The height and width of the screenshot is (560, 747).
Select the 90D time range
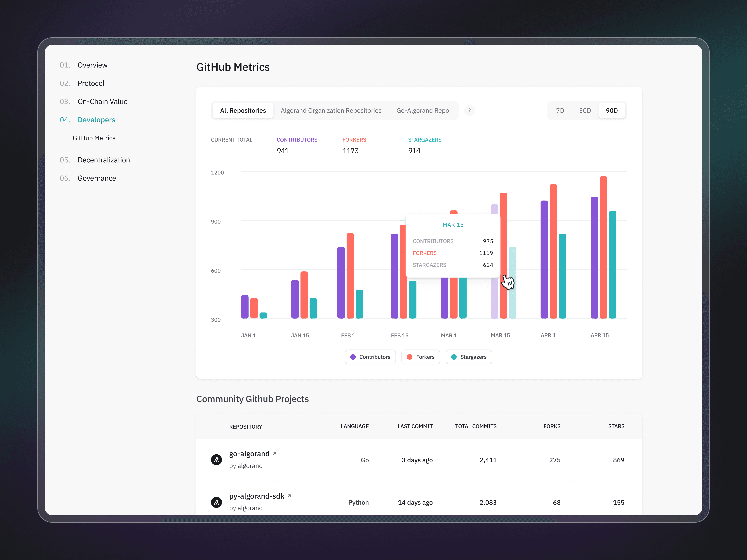click(612, 110)
